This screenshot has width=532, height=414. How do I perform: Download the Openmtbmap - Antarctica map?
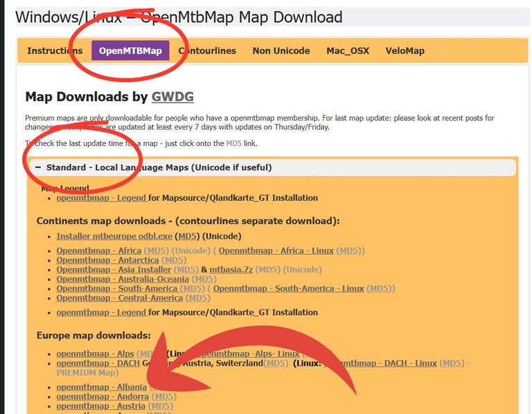point(107,260)
